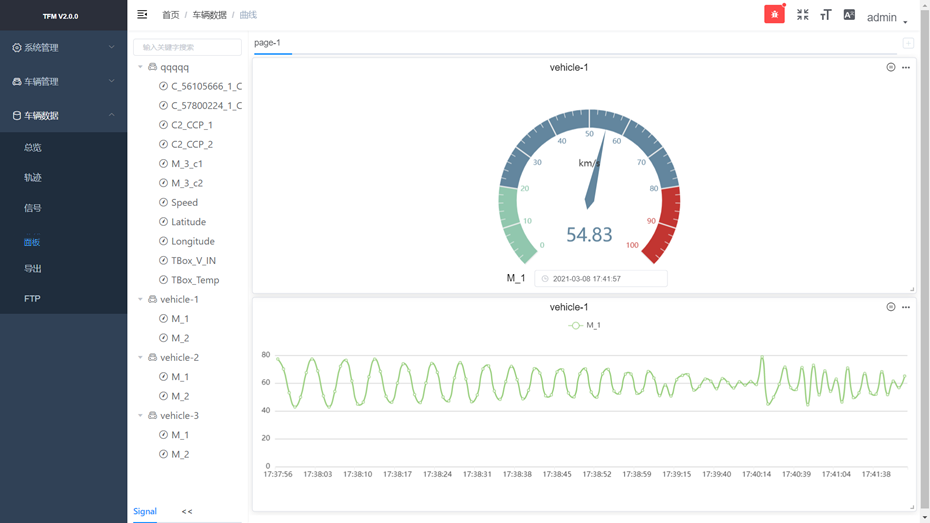930x523 pixels.
Task: Click the << collapse panel button
Action: coord(187,511)
